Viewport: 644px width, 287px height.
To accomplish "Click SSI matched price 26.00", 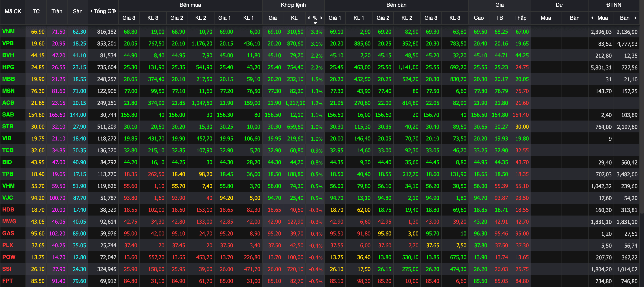I will point(274,269).
